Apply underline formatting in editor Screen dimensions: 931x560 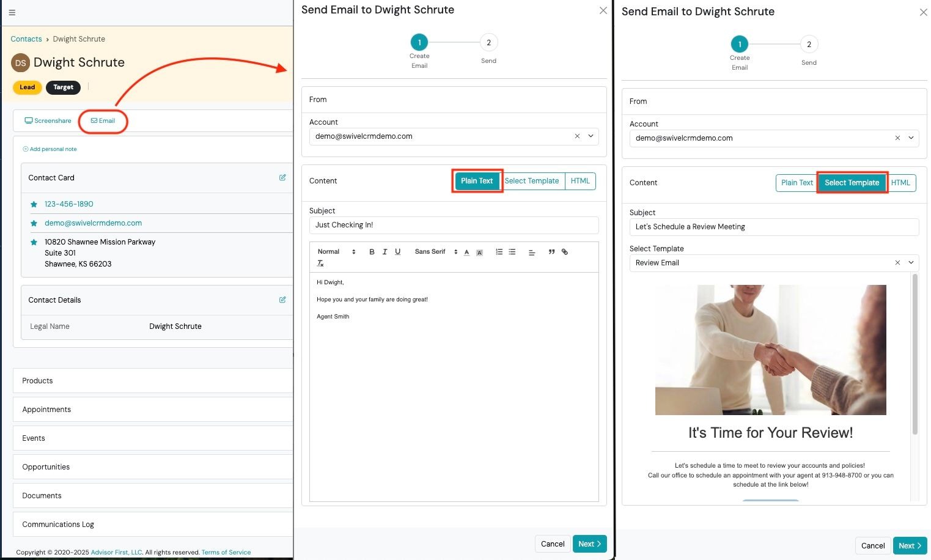point(397,252)
